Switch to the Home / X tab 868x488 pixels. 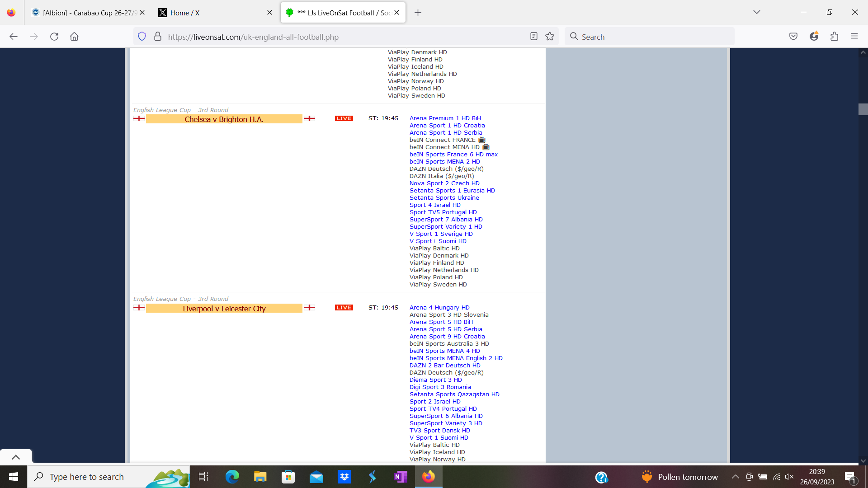pos(215,13)
